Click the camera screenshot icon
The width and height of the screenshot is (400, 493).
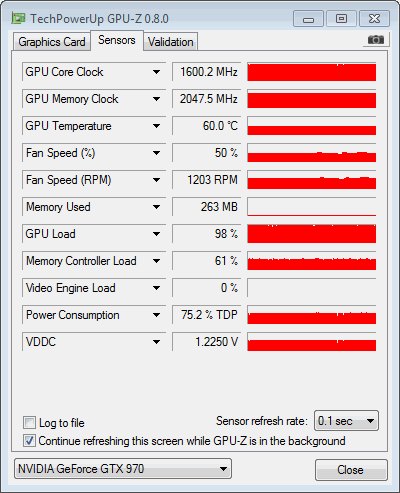pyautogui.click(x=376, y=40)
